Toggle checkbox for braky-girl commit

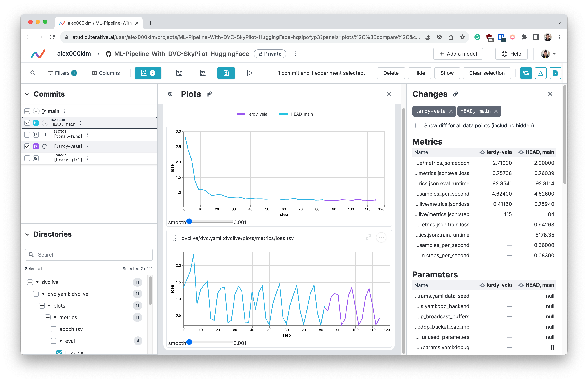click(27, 159)
